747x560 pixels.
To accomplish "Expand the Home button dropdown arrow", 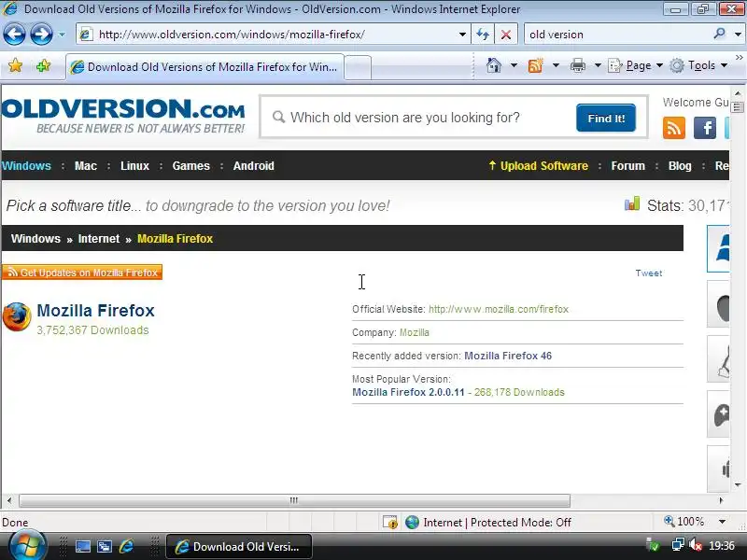I will (514, 65).
